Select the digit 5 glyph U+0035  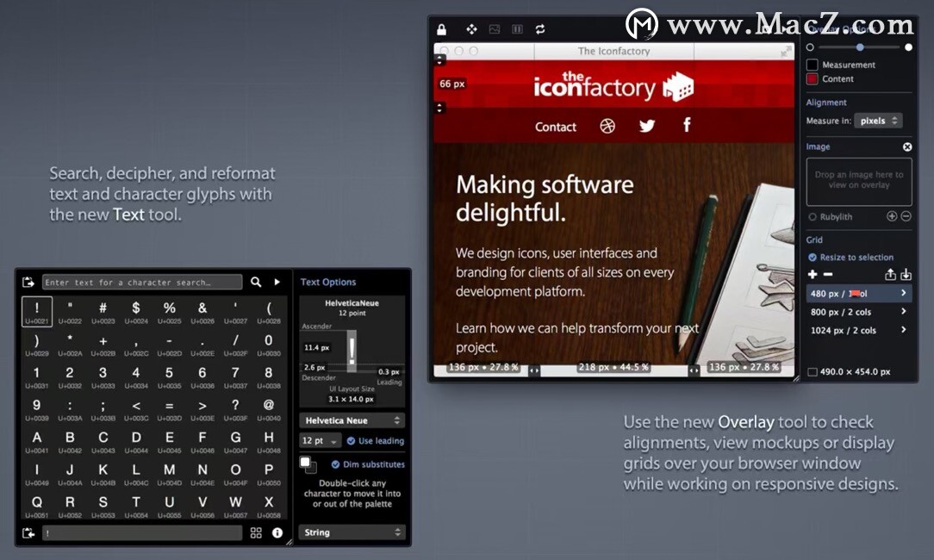pos(169,377)
